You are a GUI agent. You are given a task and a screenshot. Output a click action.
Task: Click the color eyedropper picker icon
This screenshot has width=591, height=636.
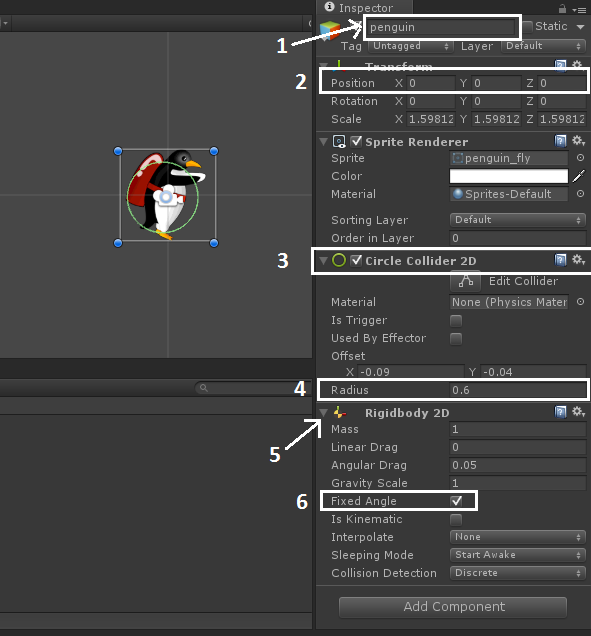(579, 176)
